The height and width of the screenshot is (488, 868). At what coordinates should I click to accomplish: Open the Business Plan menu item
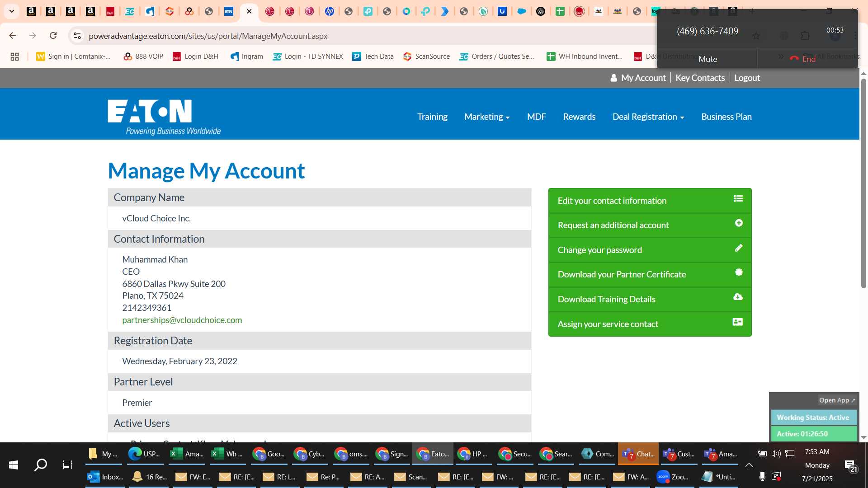point(726,117)
